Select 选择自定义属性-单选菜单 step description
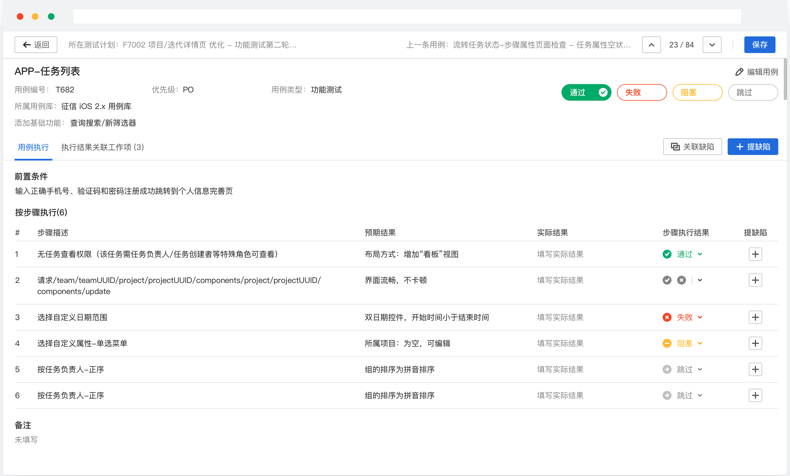Viewport: 790px width, 476px height. [x=82, y=344]
